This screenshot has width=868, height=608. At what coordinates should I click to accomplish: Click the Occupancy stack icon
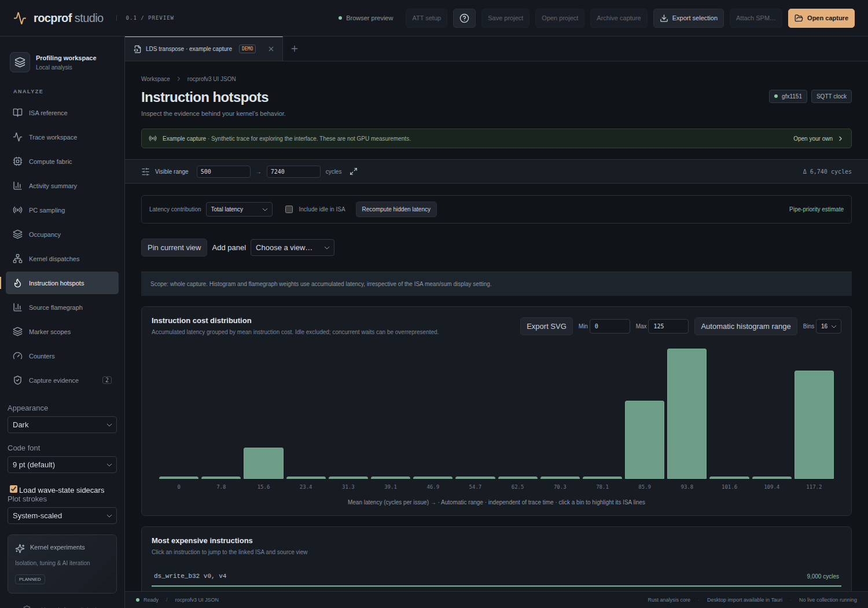pyautogui.click(x=18, y=235)
